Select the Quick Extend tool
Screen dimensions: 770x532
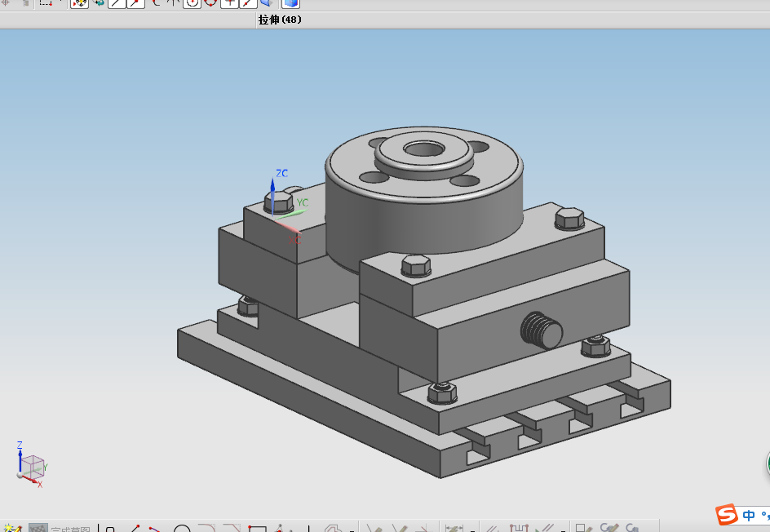click(400, 528)
